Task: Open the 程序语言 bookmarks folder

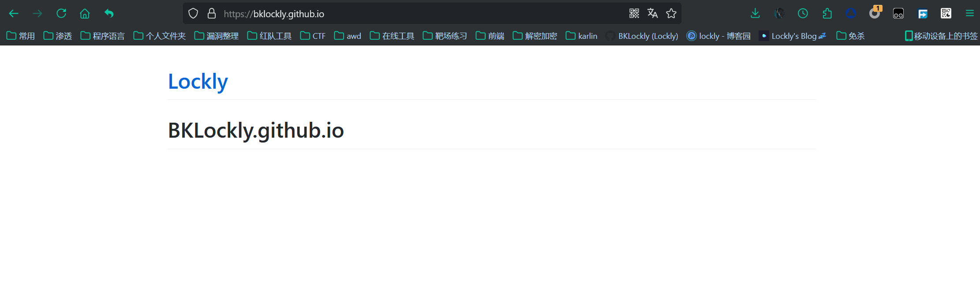Action: tap(103, 36)
